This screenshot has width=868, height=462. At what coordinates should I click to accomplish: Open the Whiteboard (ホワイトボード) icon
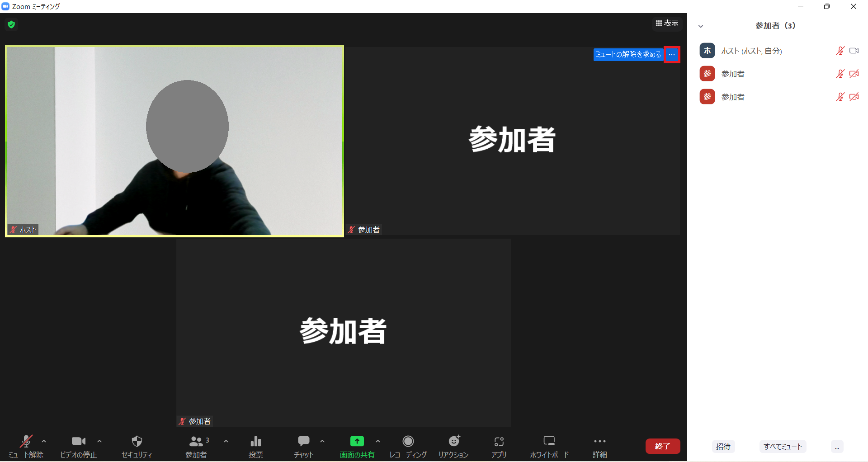(x=549, y=442)
